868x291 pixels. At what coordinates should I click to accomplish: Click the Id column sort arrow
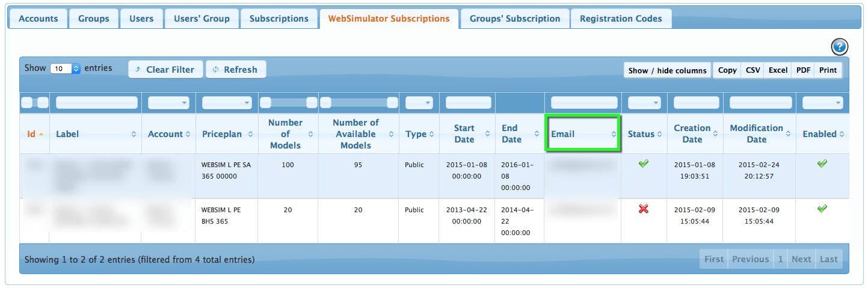coord(41,134)
